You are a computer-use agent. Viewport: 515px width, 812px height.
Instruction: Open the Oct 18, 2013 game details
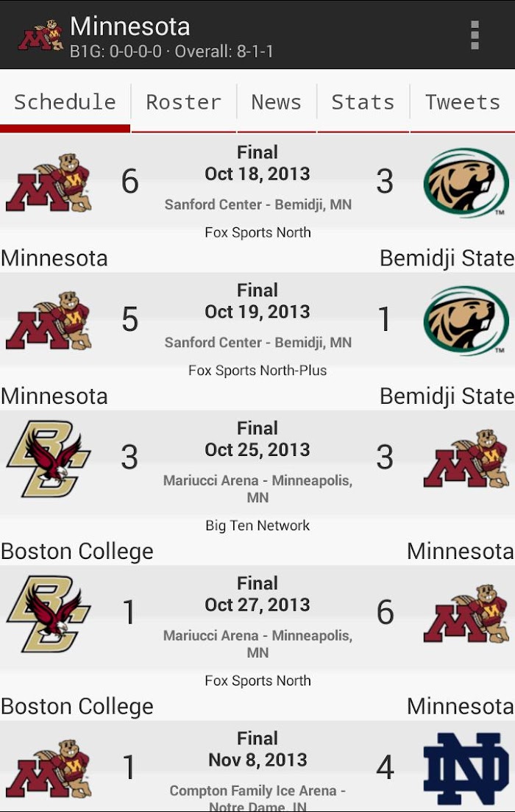(x=257, y=174)
